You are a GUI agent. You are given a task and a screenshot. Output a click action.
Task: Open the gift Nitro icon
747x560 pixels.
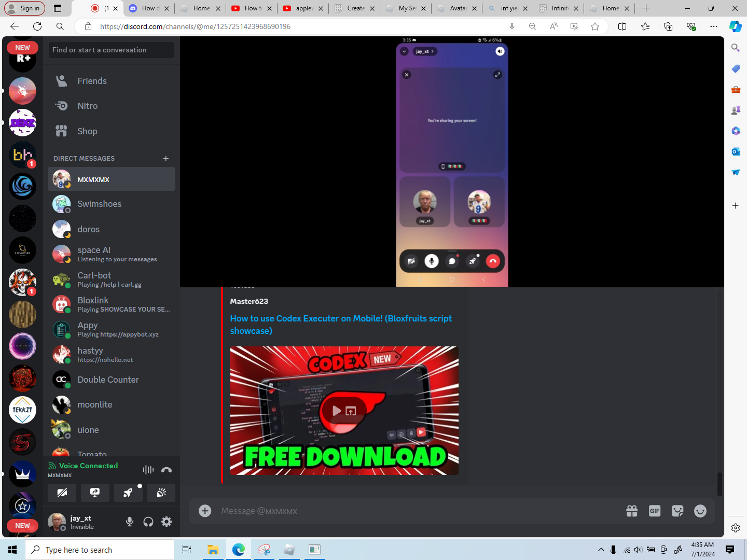tap(632, 511)
